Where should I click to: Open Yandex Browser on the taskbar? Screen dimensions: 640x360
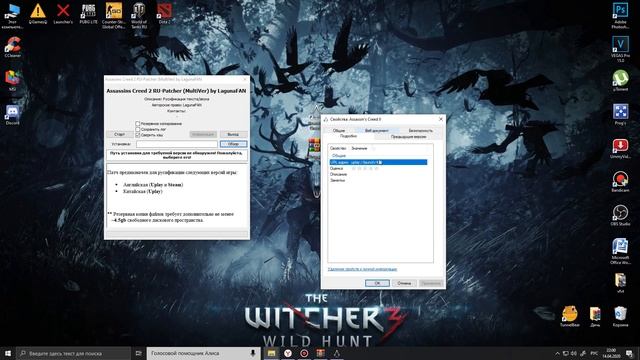(x=288, y=353)
